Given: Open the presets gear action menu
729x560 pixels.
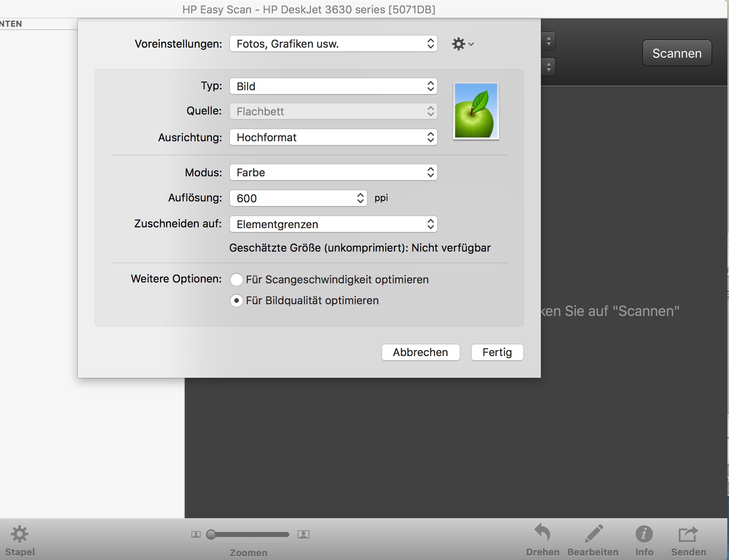Looking at the screenshot, I should 462,44.
